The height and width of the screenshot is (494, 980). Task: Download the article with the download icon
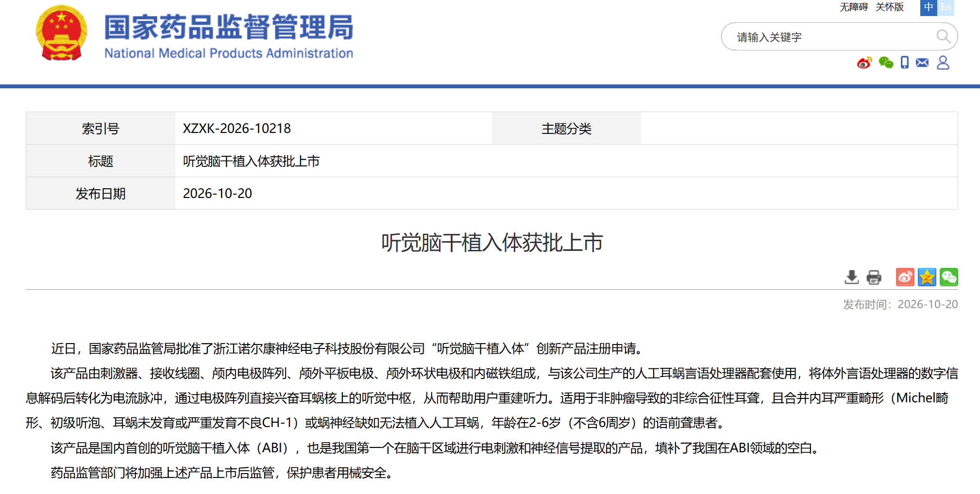(x=851, y=277)
